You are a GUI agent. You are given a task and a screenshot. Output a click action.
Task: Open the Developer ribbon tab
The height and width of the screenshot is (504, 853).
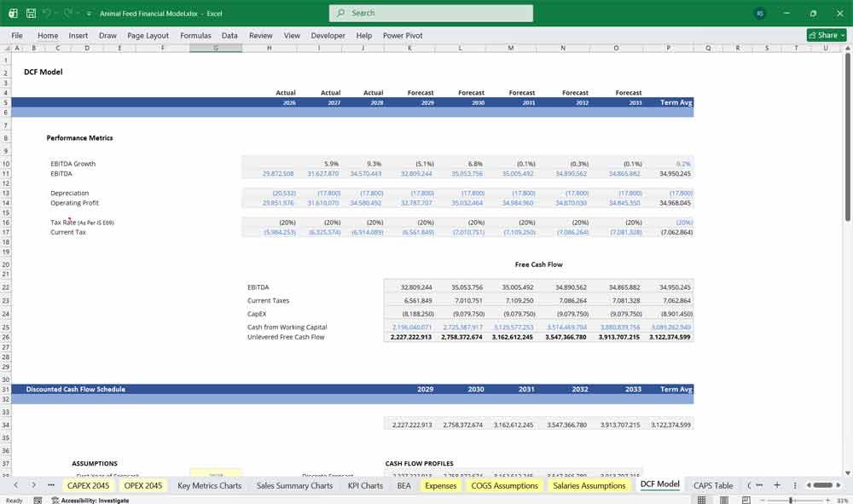[x=328, y=35]
